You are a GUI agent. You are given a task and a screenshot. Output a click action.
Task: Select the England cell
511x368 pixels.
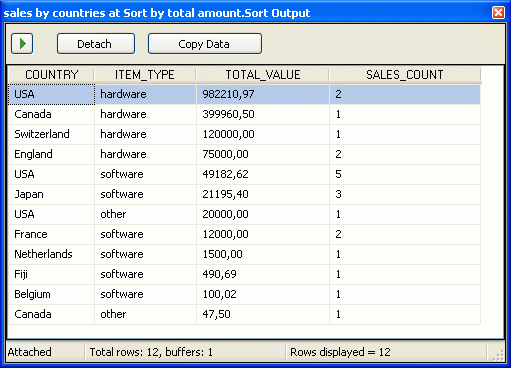(51, 154)
